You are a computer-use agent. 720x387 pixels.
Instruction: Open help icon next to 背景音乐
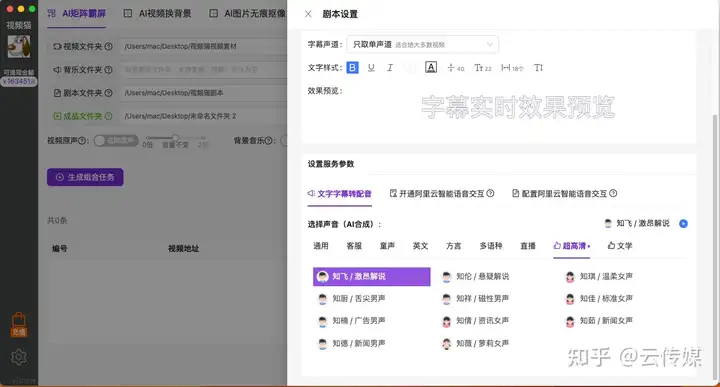269,140
